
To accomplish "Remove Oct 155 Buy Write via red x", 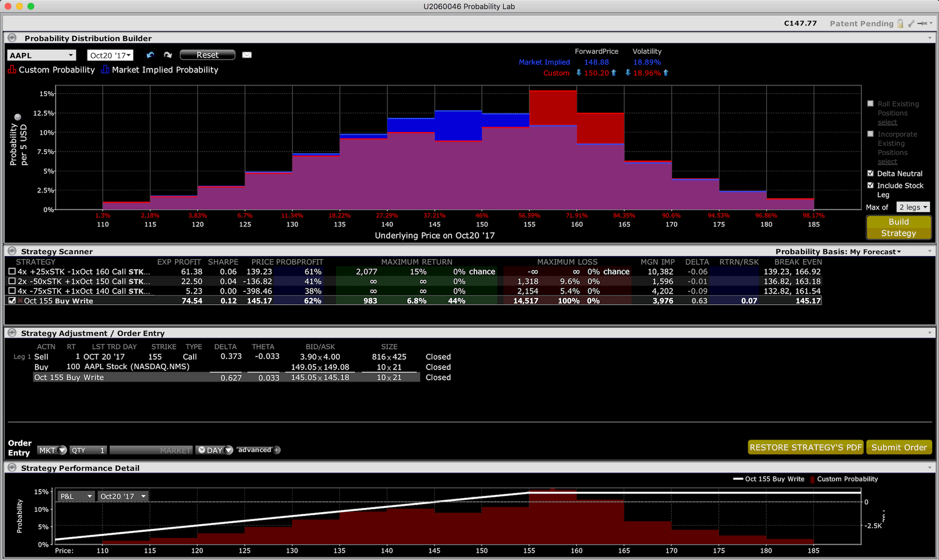I will [x=20, y=301].
